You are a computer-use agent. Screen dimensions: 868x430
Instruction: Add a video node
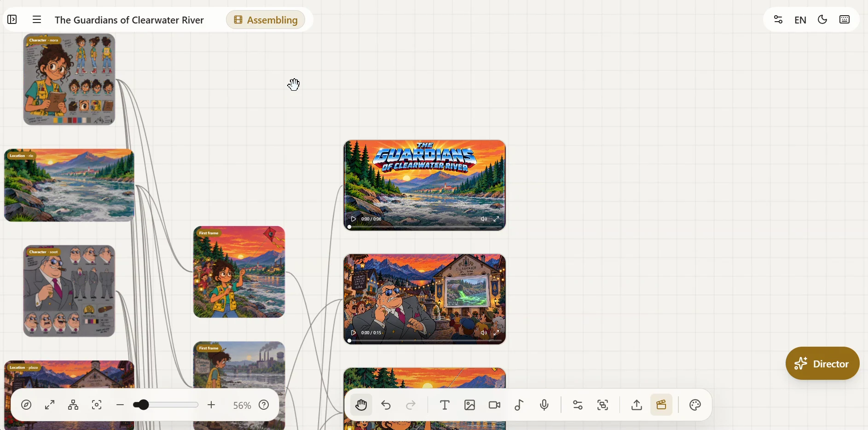coord(495,405)
